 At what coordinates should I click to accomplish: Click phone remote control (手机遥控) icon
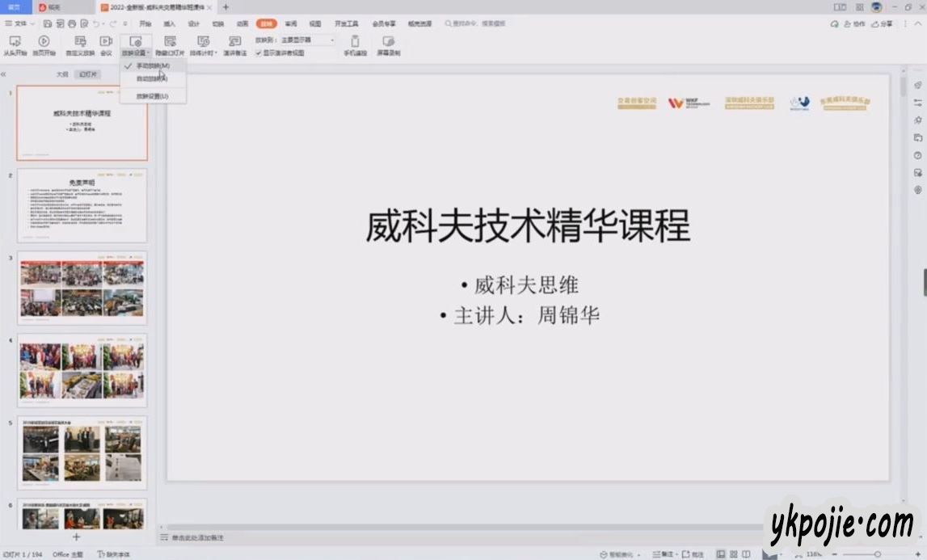(355, 45)
